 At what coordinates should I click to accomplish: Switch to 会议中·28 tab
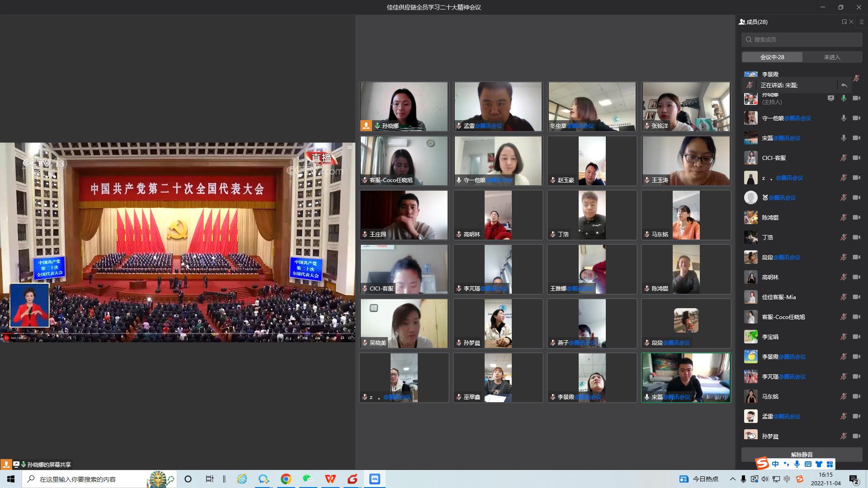coord(772,57)
